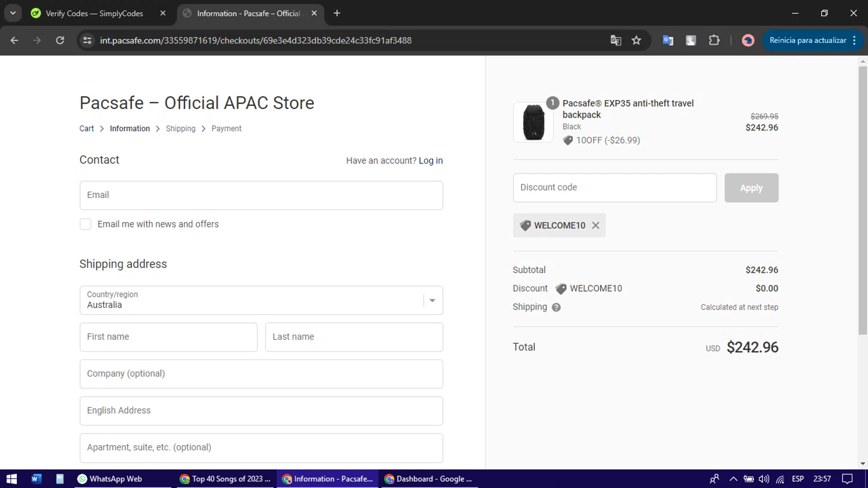Open the extension icon next to Google Translate
The height and width of the screenshot is (488, 868).
[x=691, y=41]
